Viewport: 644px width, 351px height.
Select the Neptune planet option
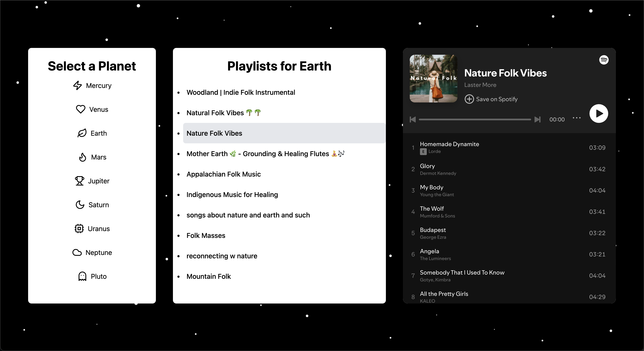point(99,253)
